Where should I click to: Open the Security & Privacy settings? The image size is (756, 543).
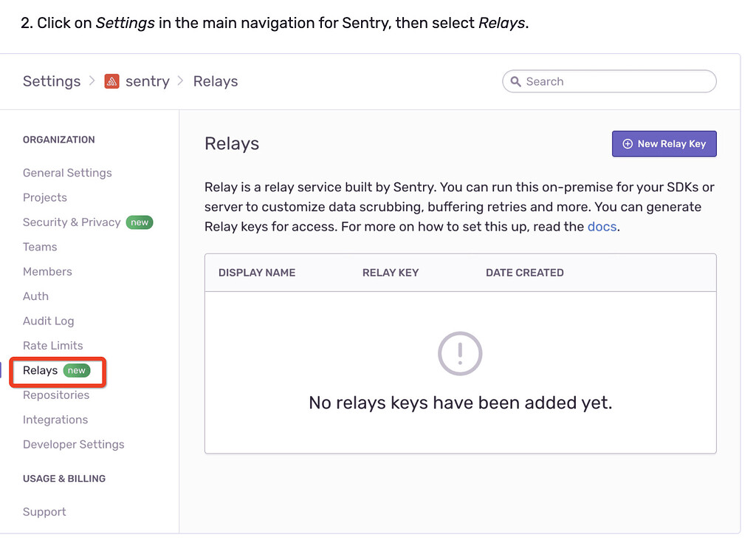71,222
